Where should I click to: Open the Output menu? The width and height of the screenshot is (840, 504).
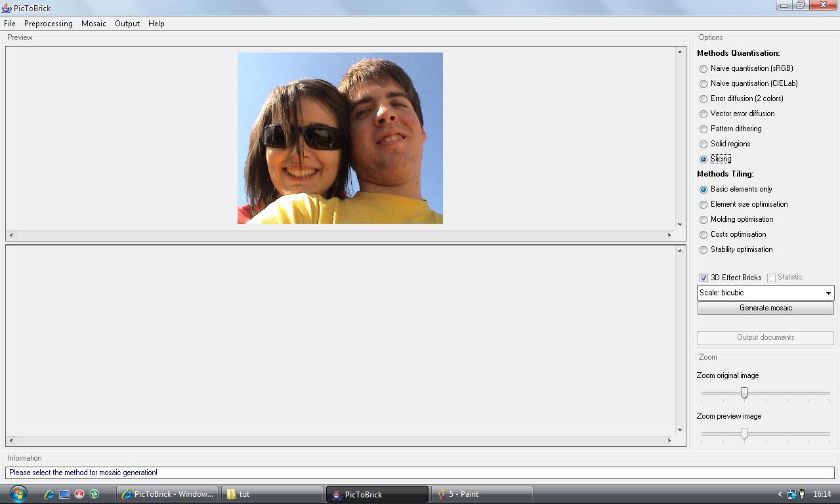127,23
